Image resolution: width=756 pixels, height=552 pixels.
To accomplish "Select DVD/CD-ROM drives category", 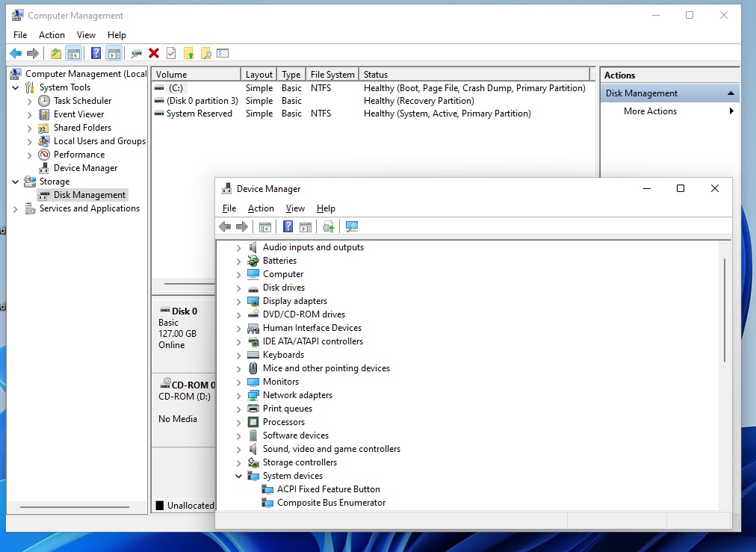I will [304, 314].
